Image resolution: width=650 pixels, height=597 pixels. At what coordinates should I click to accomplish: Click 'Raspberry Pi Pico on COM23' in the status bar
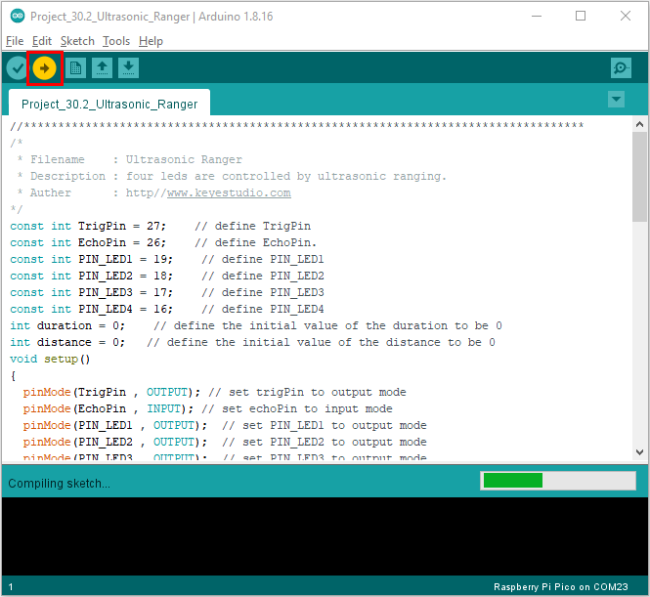click(x=560, y=587)
